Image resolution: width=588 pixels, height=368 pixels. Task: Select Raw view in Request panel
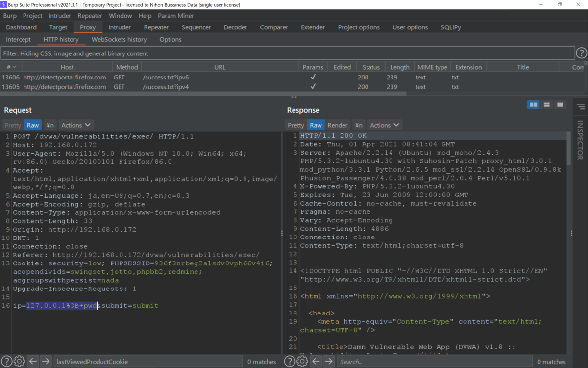(x=33, y=125)
